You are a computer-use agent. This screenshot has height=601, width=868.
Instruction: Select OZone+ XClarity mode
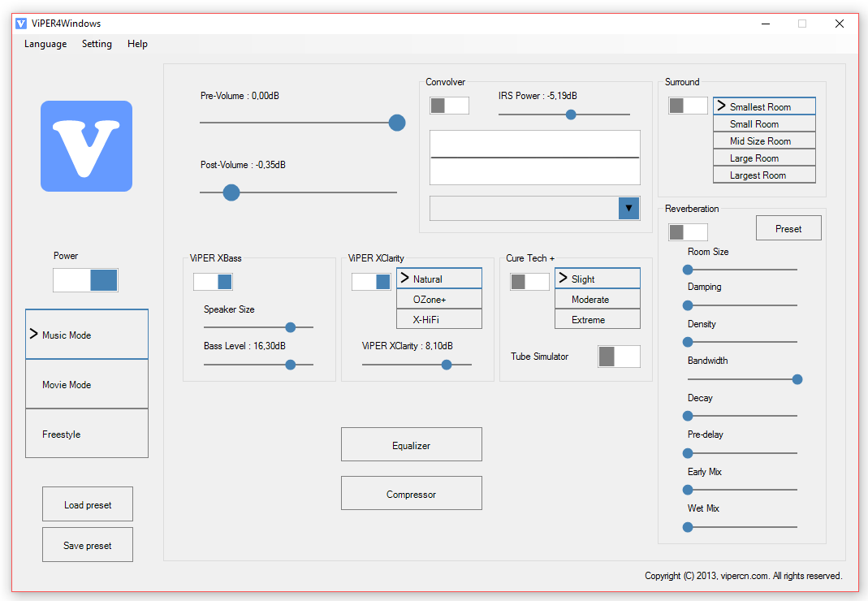[439, 299]
